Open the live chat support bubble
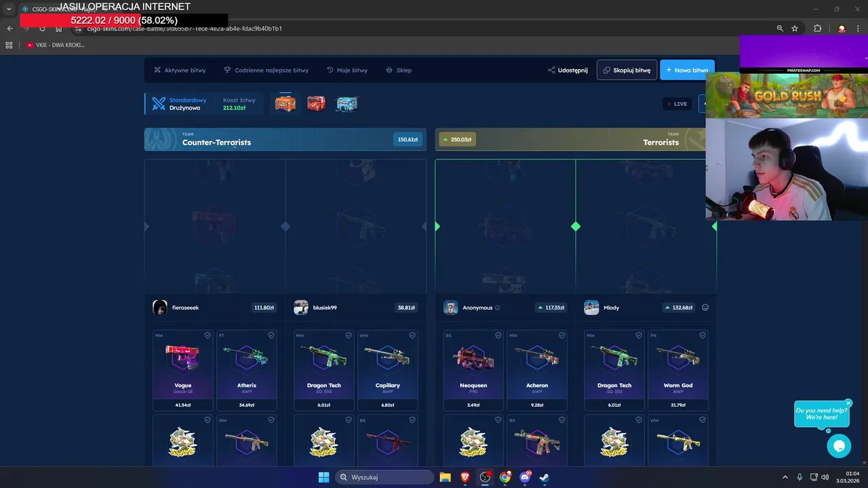Viewport: 868px width, 488px height. [x=839, y=446]
